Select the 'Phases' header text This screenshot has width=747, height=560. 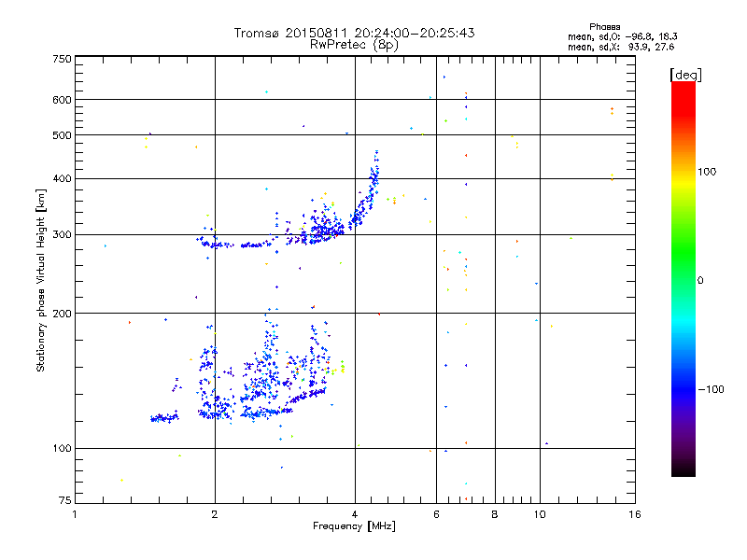click(x=604, y=27)
